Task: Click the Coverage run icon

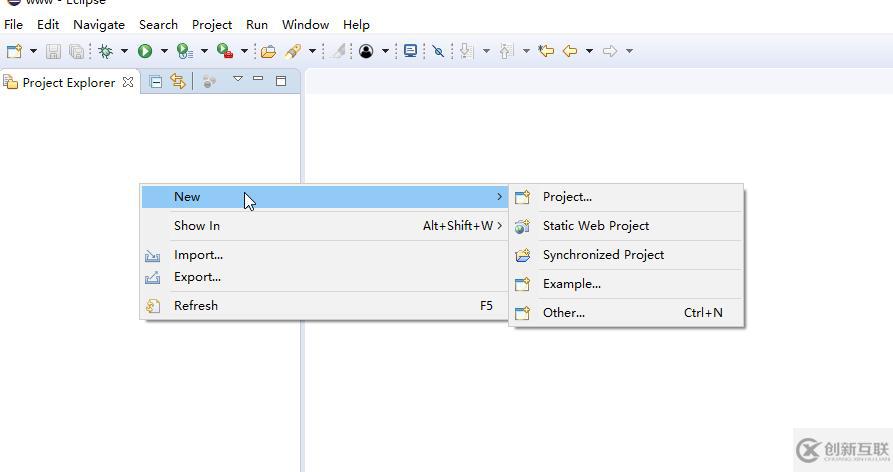Action: pos(185,51)
